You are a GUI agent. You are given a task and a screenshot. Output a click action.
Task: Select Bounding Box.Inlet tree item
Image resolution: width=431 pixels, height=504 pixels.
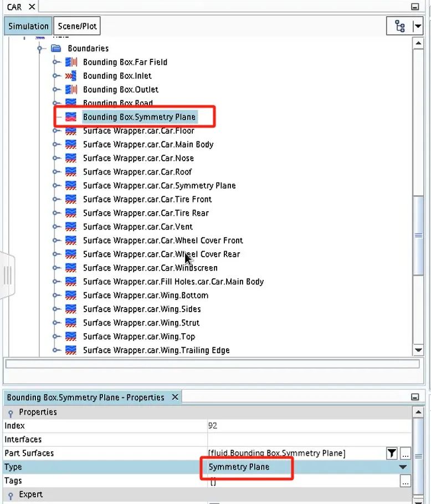[117, 76]
